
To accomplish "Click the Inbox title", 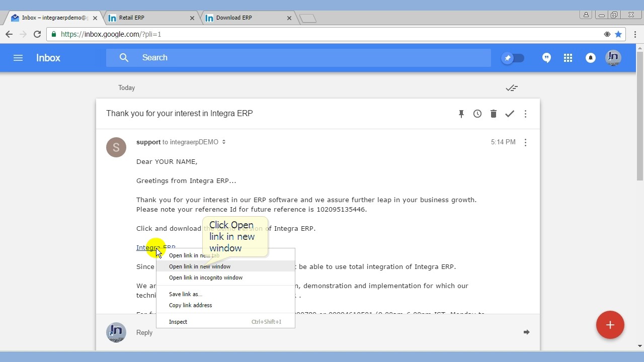I will 48,58.
